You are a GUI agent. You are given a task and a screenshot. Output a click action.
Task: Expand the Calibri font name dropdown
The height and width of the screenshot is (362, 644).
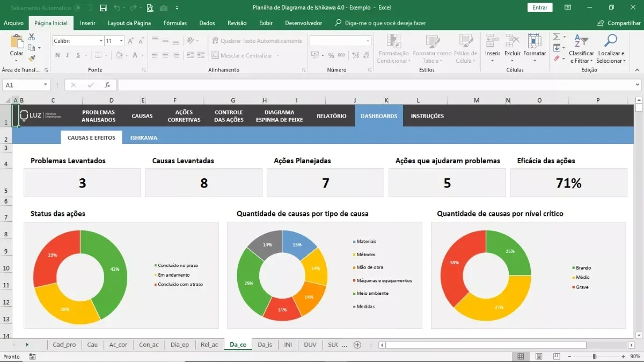click(x=101, y=41)
